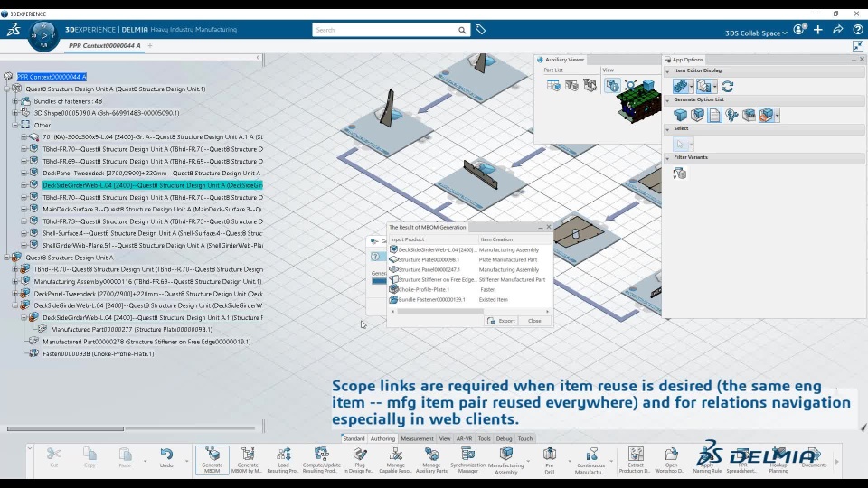Viewport: 868px width, 488px height.
Task: Click the share arrow icon in top bar
Action: (837, 29)
